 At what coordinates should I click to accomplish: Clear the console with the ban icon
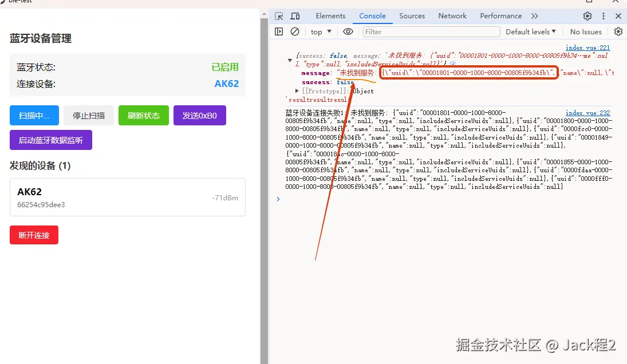pyautogui.click(x=295, y=31)
